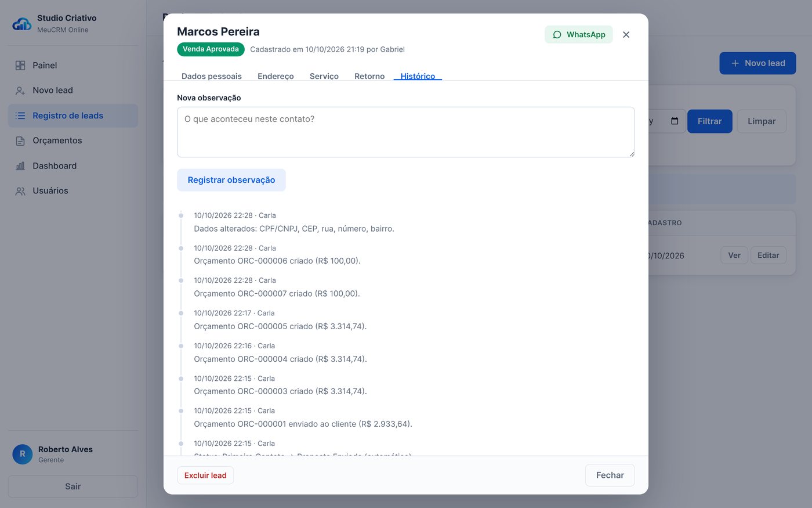
Task: Click the Registro de leads list icon
Action: (x=20, y=116)
